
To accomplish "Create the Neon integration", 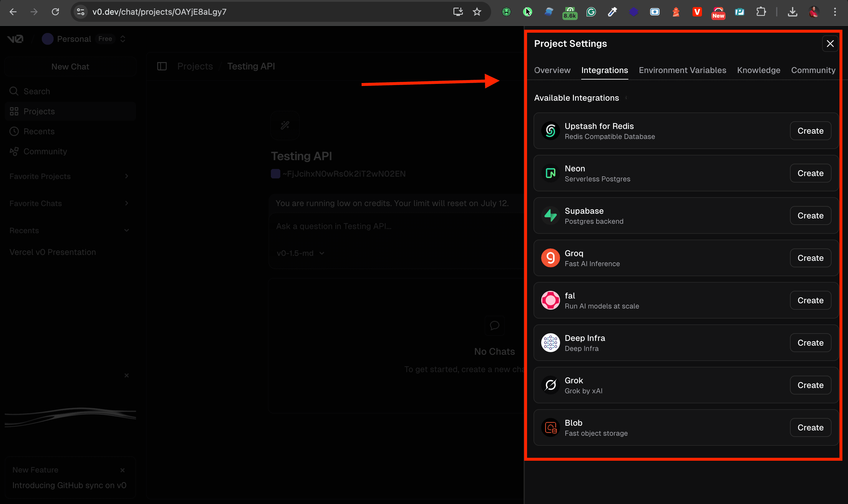I will [810, 173].
